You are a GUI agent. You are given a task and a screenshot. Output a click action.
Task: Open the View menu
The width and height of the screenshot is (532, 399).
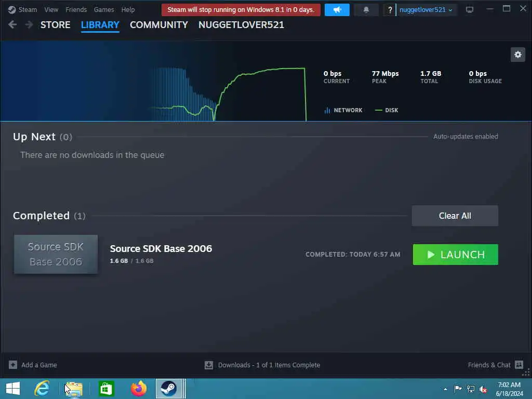tap(51, 9)
